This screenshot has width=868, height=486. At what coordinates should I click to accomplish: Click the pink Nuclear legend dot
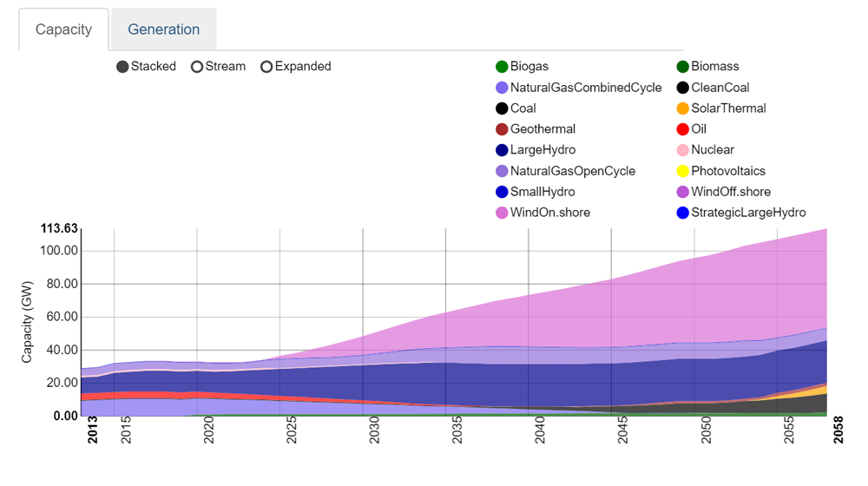682,150
